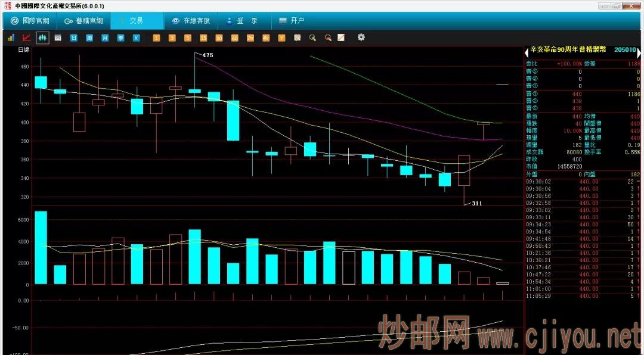Open the 藝購官網 tab
The width and height of the screenshot is (644, 355).
(83, 21)
